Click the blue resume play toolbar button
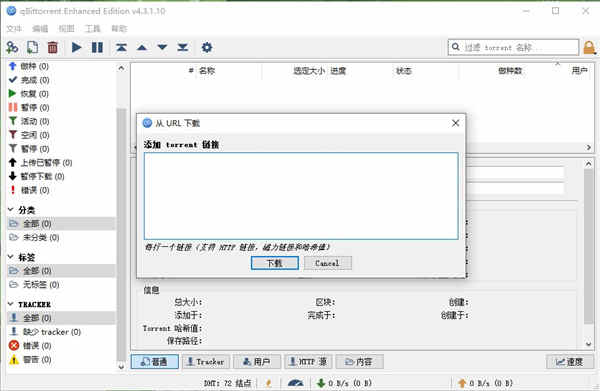This screenshot has height=391, width=600. pos(77,47)
